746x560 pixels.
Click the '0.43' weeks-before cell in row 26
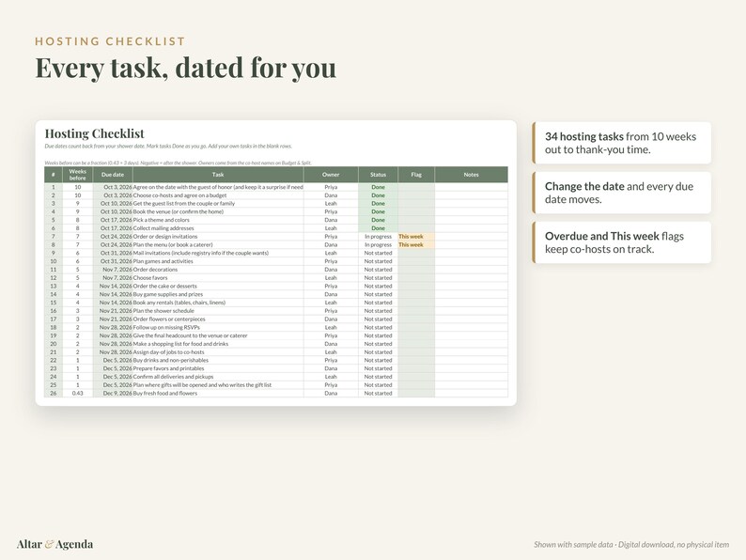pos(78,393)
